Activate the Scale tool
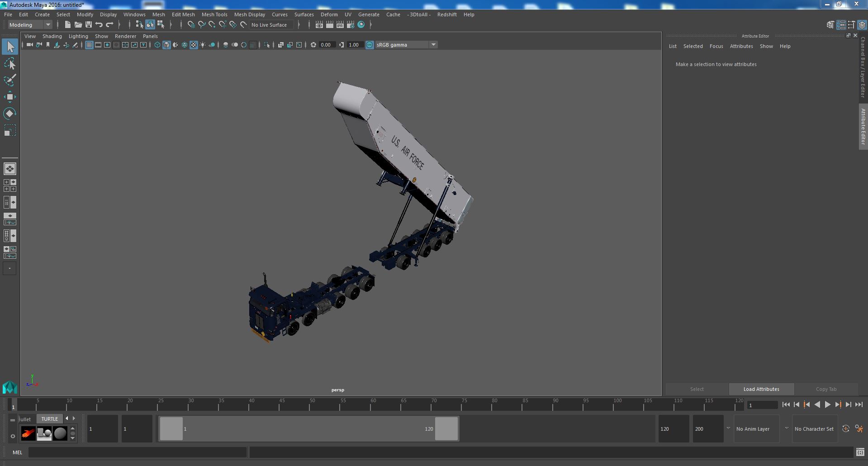This screenshot has width=868, height=466. pyautogui.click(x=10, y=130)
